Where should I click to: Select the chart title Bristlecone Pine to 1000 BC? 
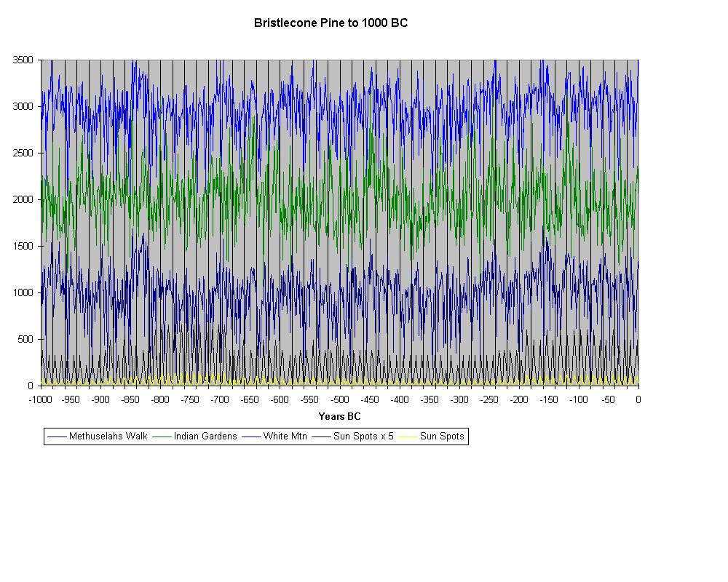[x=331, y=23]
